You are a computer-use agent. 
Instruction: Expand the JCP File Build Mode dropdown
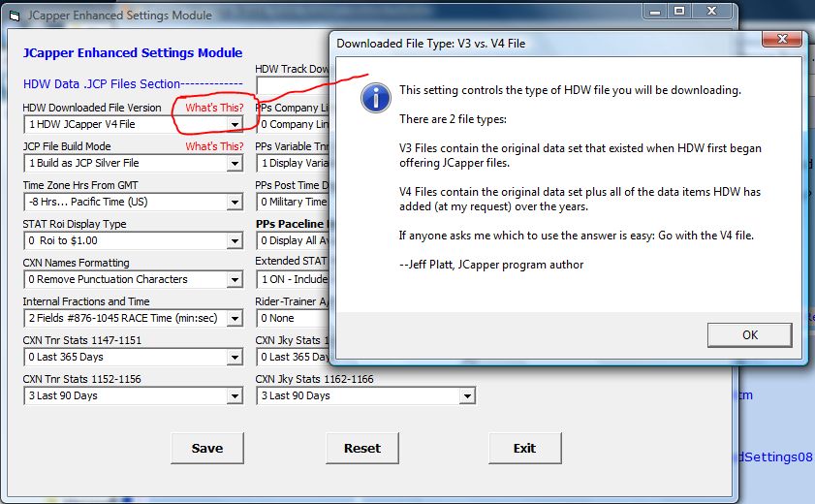pyautogui.click(x=235, y=163)
